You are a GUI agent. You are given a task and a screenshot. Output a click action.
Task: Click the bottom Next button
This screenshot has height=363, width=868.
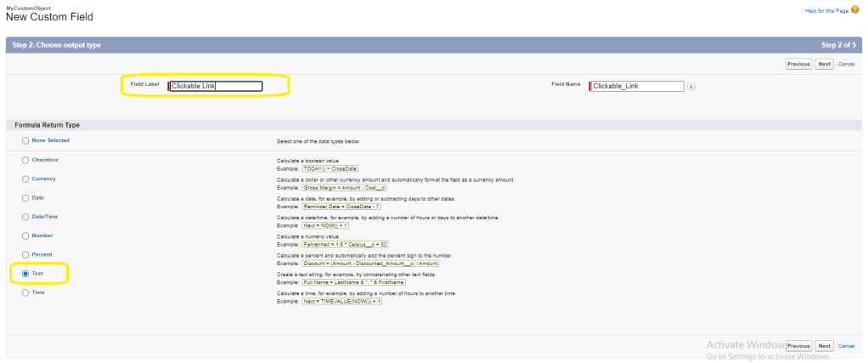(x=824, y=346)
